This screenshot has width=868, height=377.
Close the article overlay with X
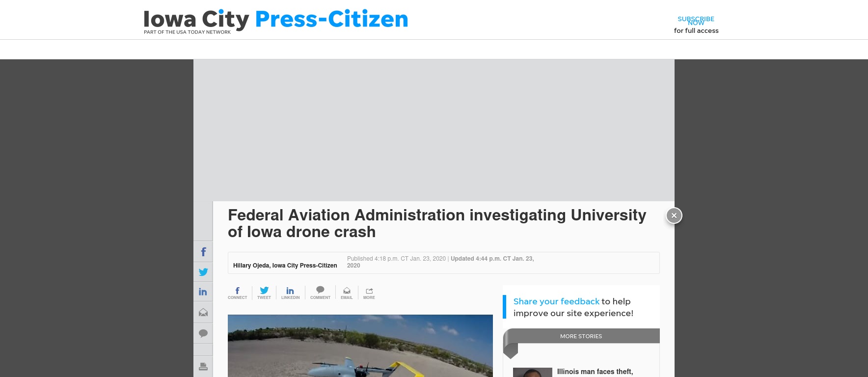click(674, 215)
